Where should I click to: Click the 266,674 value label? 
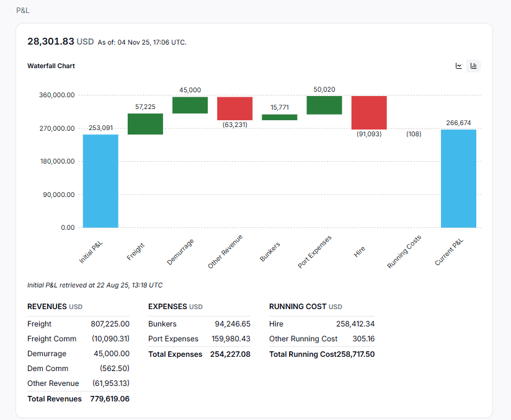(458, 123)
